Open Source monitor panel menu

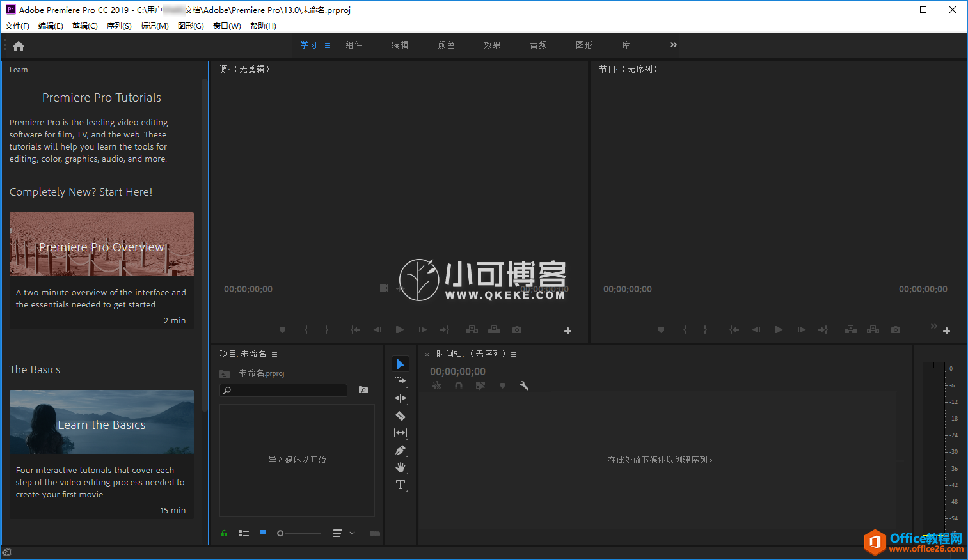[x=278, y=70]
